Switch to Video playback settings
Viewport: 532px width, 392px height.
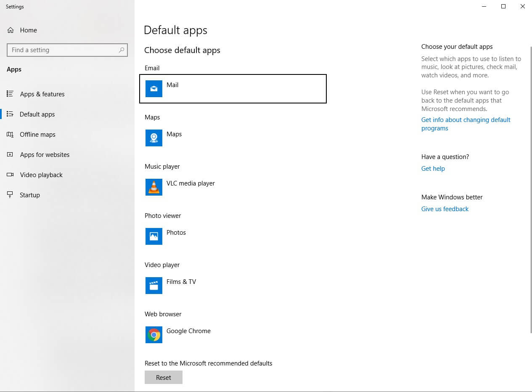(x=67, y=175)
